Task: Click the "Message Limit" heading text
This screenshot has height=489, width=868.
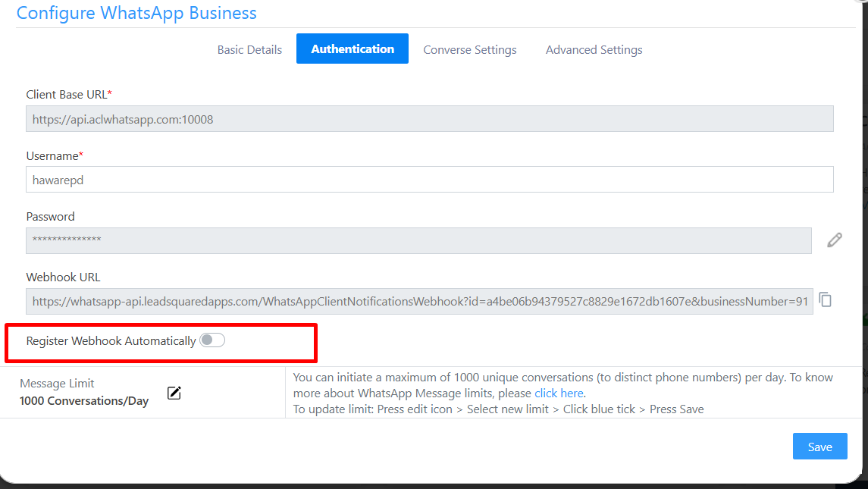Action: coord(57,384)
